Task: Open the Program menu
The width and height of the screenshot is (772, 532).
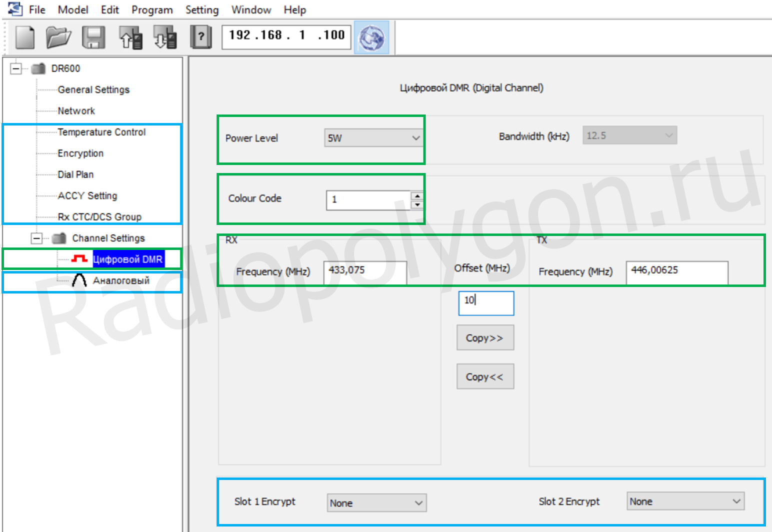Action: pyautogui.click(x=152, y=10)
